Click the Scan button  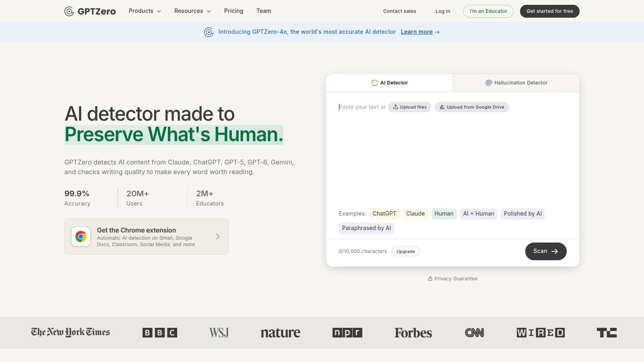pyautogui.click(x=546, y=251)
